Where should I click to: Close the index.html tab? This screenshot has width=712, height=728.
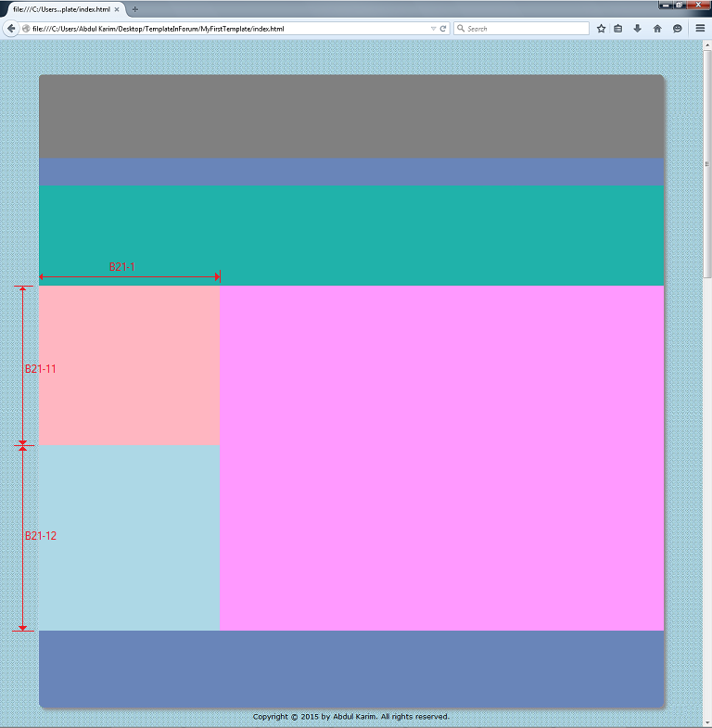pyautogui.click(x=117, y=9)
